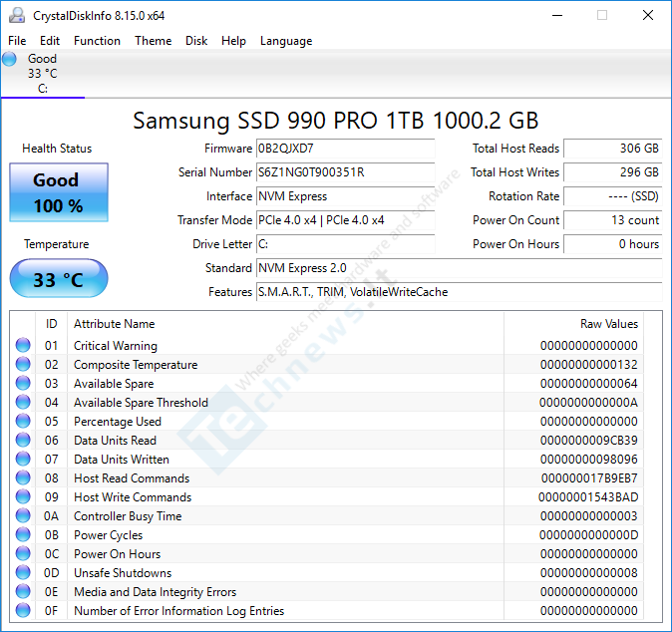Viewport: 672px width, 632px height.
Task: Click the Interface field NVM Express
Action: [345, 196]
